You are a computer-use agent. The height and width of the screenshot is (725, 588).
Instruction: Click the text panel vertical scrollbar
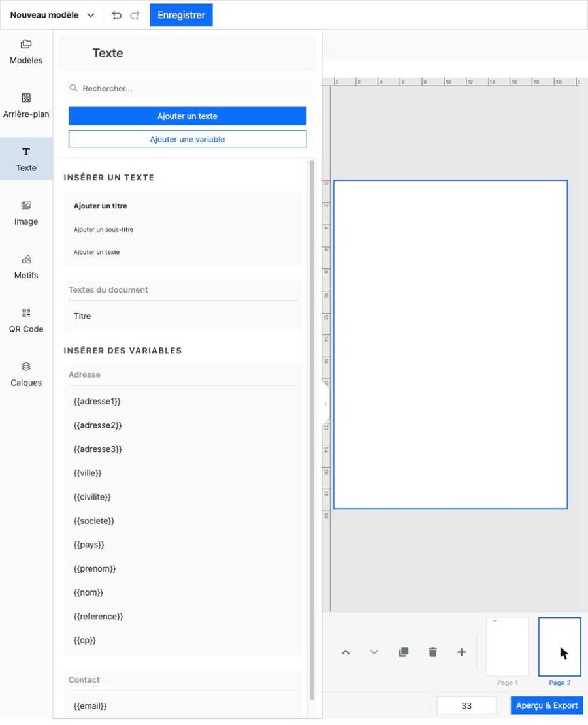(x=312, y=430)
